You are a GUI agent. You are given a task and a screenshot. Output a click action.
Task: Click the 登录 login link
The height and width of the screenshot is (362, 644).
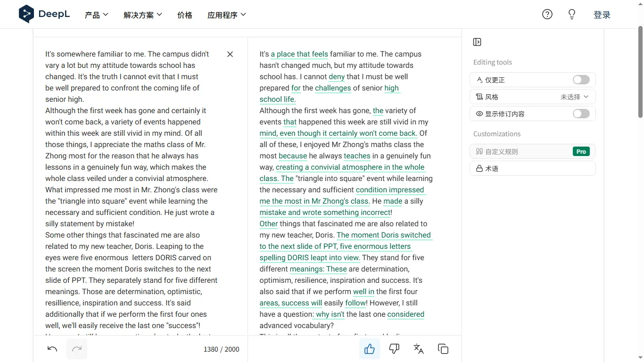tap(602, 15)
